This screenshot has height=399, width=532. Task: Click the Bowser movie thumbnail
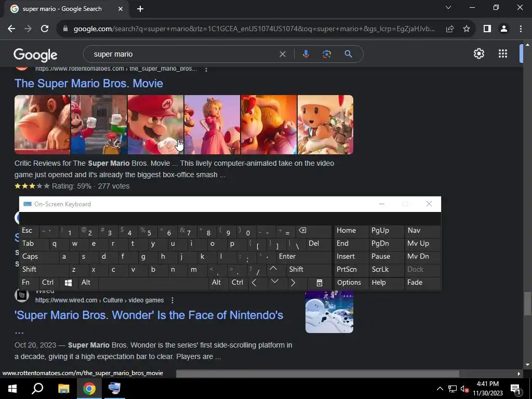pyautogui.click(x=269, y=125)
